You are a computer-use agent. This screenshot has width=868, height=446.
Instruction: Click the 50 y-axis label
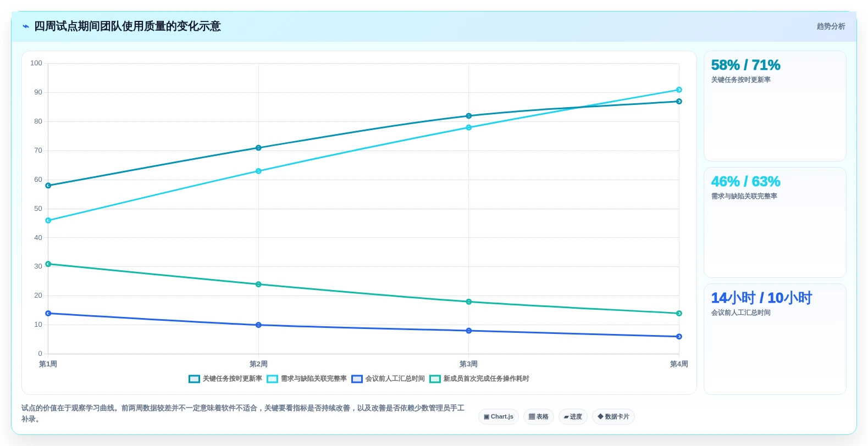[x=38, y=209]
